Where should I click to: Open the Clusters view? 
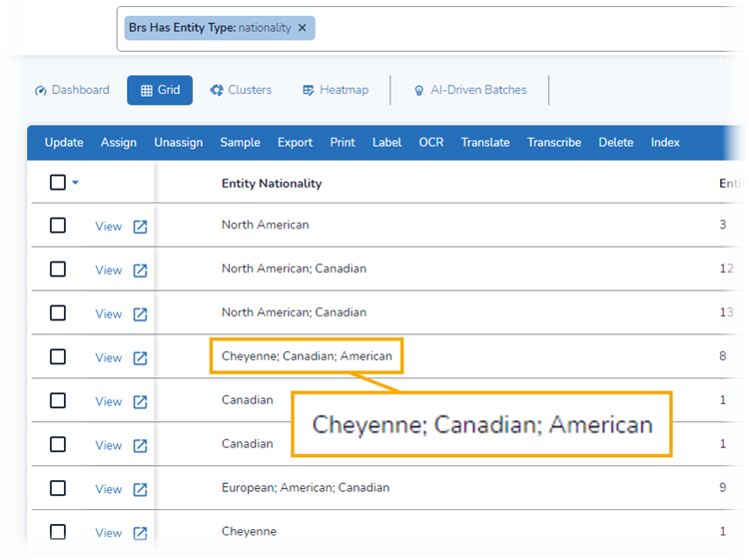(241, 90)
